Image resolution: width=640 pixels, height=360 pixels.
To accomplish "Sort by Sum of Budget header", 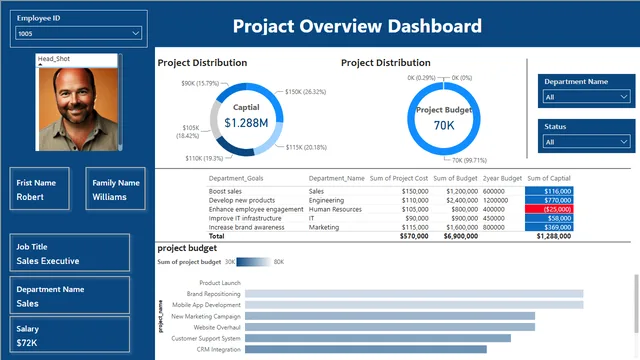I will [455, 178].
